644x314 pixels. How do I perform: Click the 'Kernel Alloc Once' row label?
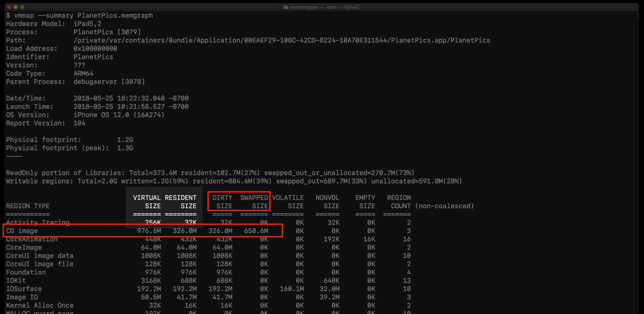pos(40,306)
